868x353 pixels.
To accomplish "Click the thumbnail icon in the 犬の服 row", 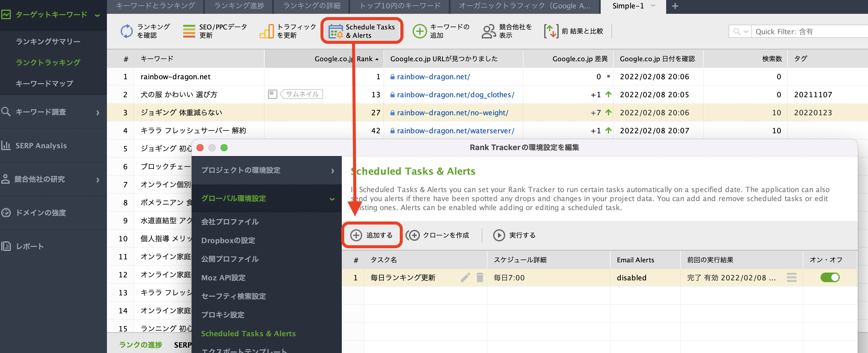I will [x=272, y=94].
